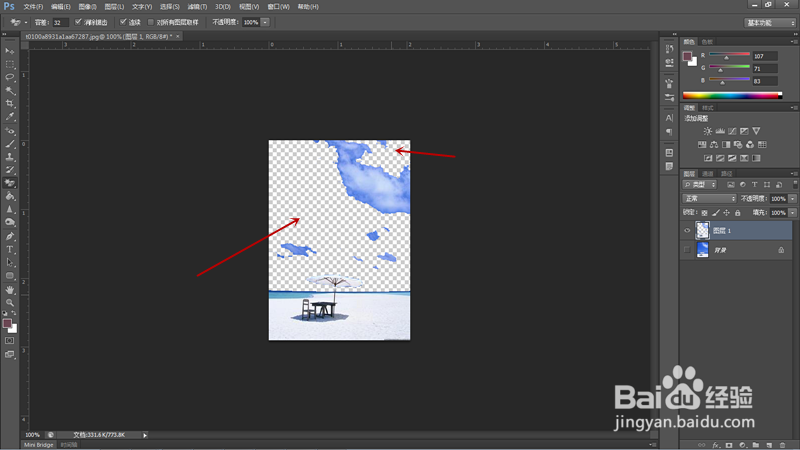
Task: Click the delete layer trash icon
Action: click(x=782, y=445)
